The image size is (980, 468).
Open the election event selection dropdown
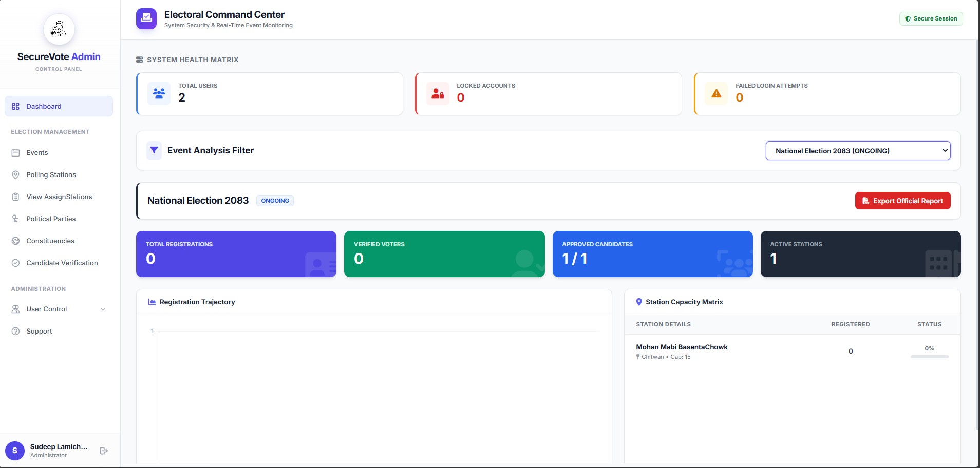coord(858,151)
